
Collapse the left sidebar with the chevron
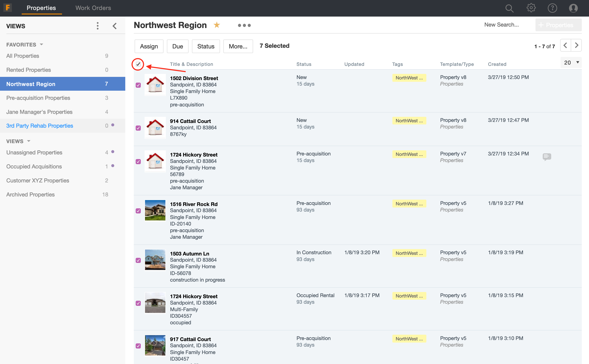[115, 26]
